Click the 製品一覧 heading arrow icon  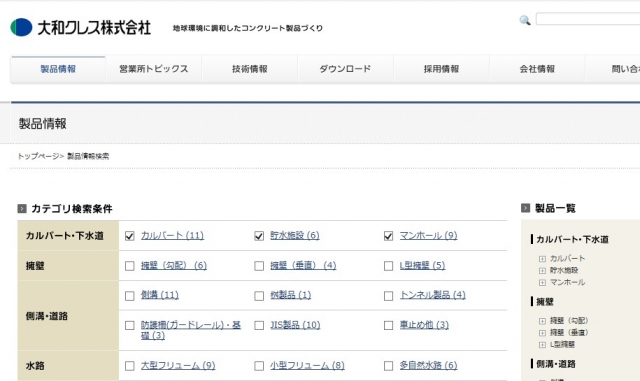(x=526, y=208)
